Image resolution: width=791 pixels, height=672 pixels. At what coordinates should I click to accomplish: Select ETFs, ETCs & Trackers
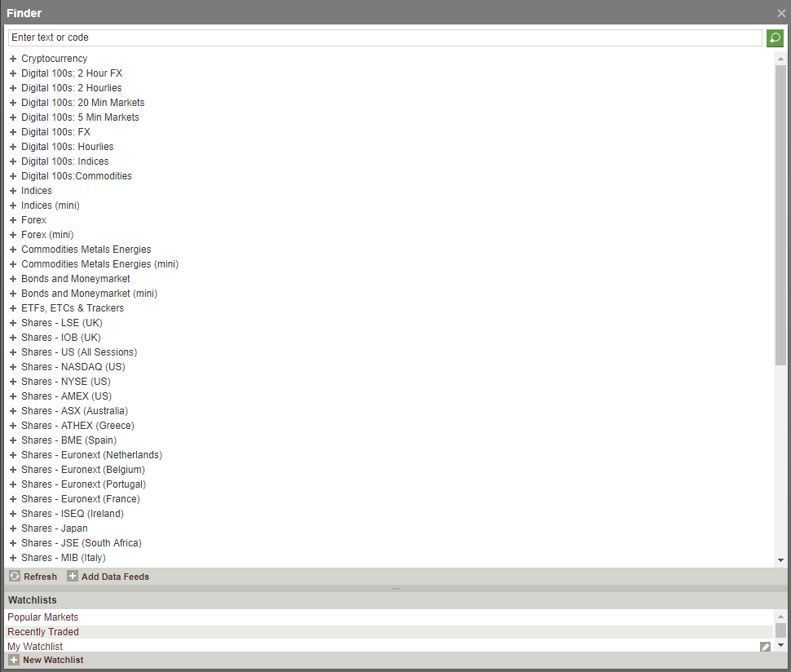click(73, 308)
